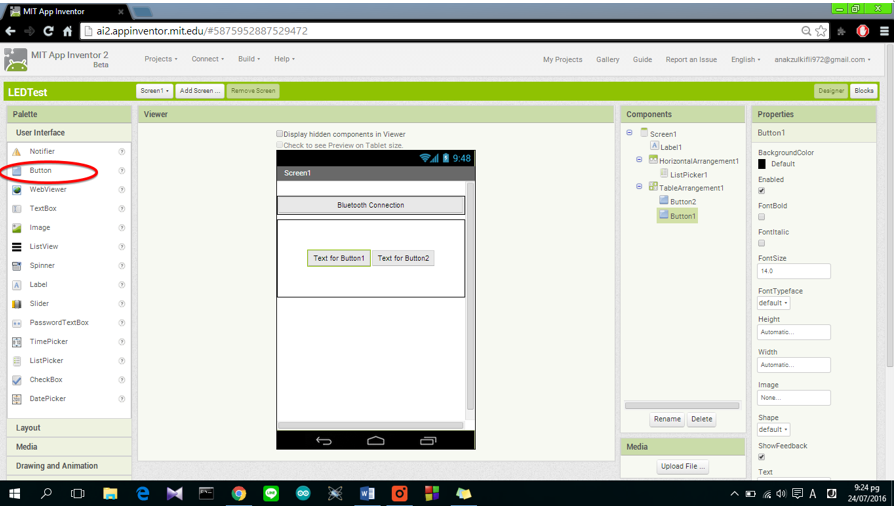The image size is (895, 508).
Task: Expand the Layout palette section
Action: coord(69,428)
